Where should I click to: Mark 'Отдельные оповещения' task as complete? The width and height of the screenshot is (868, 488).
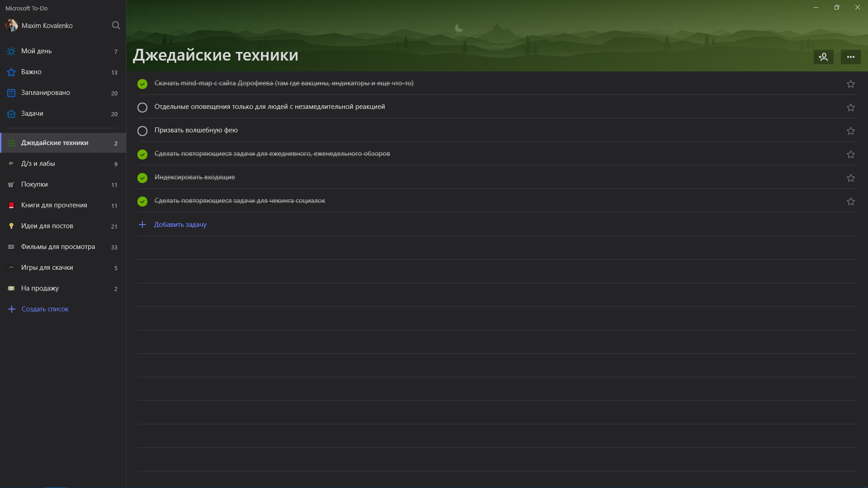pos(142,108)
